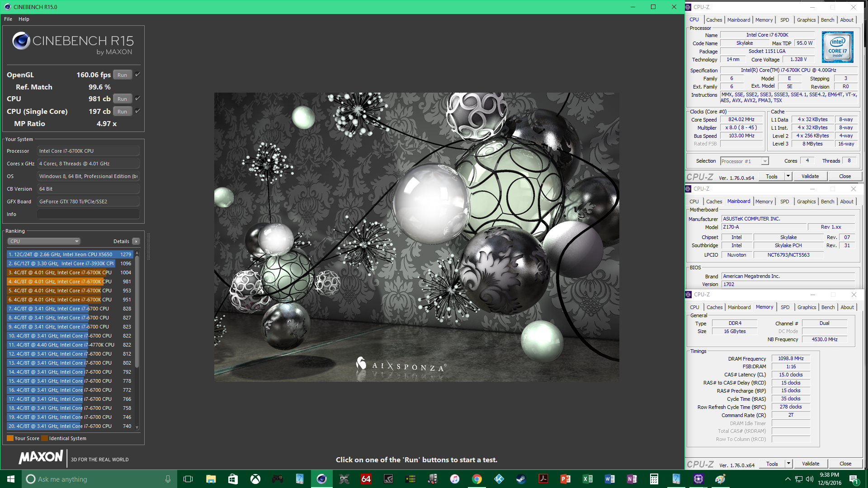Image resolution: width=868 pixels, height=488 pixels.
Task: Click the rendered AIXSPONZA scene image
Action: [x=416, y=237]
